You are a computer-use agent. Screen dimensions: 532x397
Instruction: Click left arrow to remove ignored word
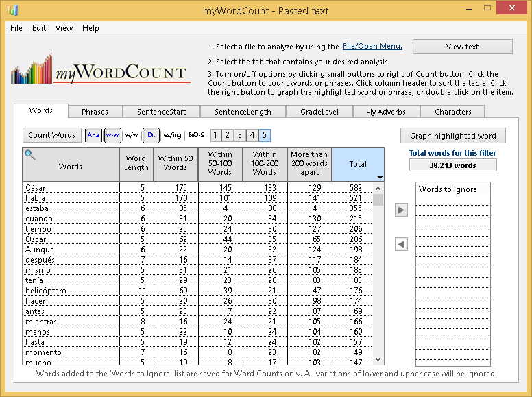point(402,244)
